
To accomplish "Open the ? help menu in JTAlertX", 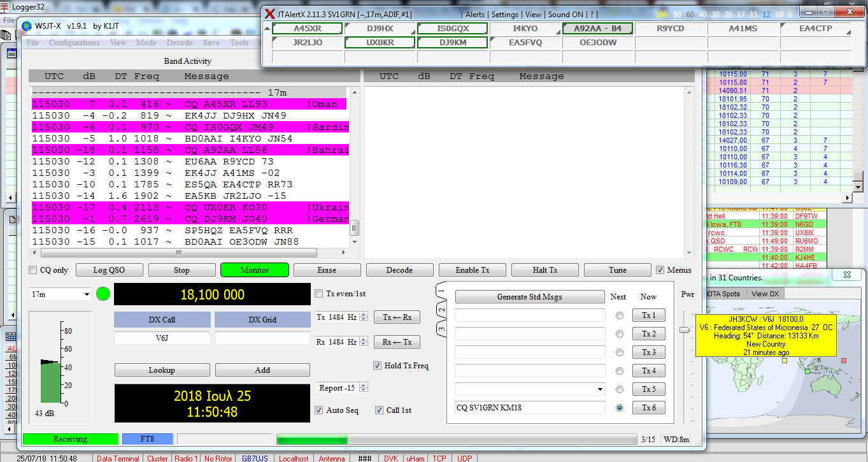I will coord(592,15).
